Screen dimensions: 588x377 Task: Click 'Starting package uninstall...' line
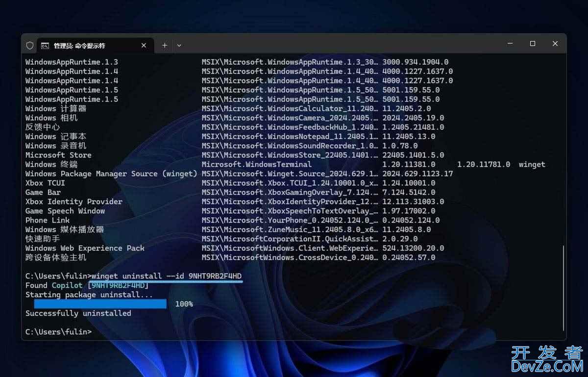(x=89, y=295)
